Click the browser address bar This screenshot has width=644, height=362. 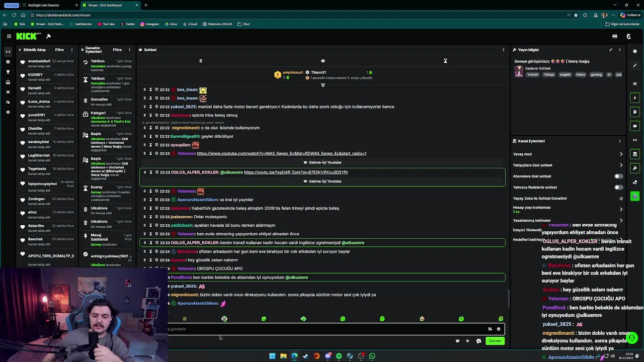pyautogui.click(x=297, y=15)
